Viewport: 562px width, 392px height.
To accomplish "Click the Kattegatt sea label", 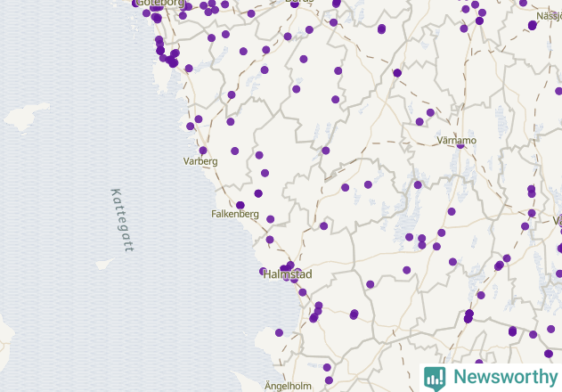I will (x=122, y=220).
